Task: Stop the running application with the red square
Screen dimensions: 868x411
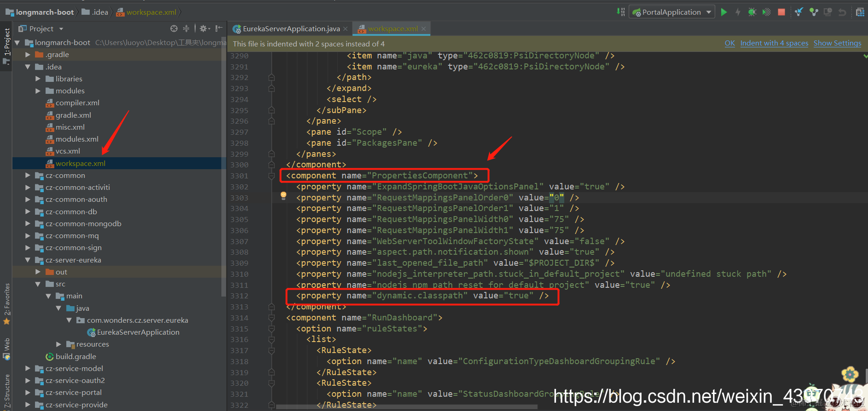Action: (781, 12)
